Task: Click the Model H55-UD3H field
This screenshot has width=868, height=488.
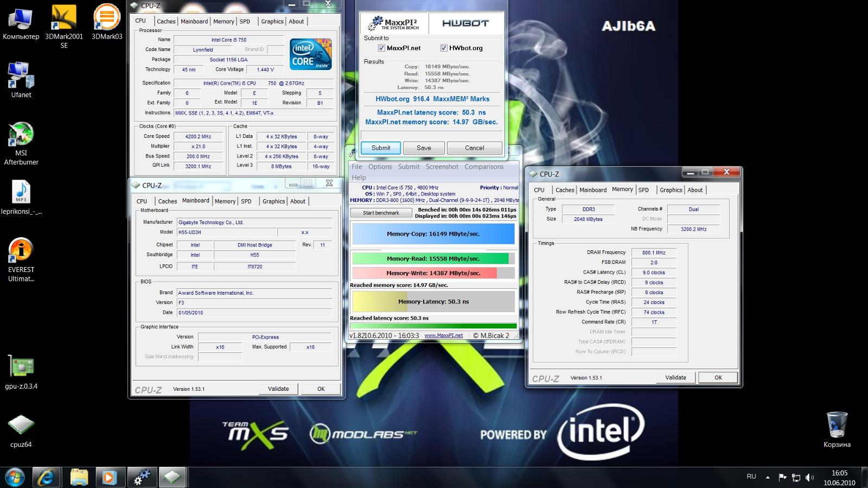Action: coord(226,232)
